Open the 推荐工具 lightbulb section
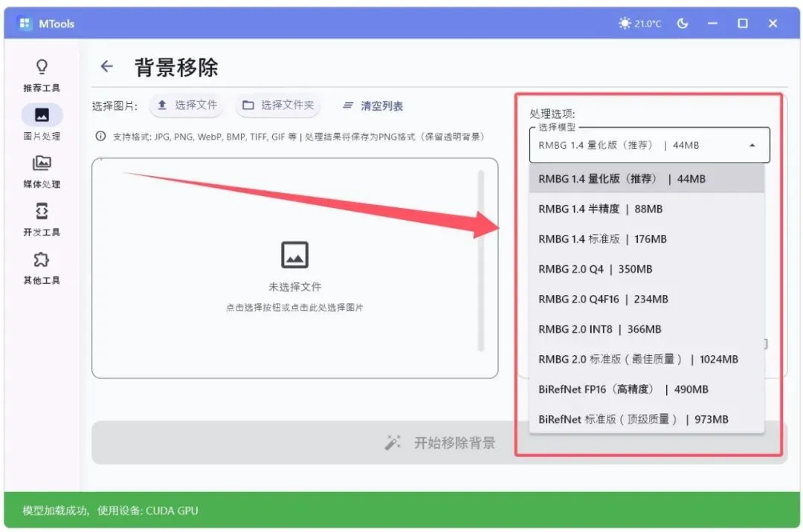The width and height of the screenshot is (803, 532). (42, 75)
